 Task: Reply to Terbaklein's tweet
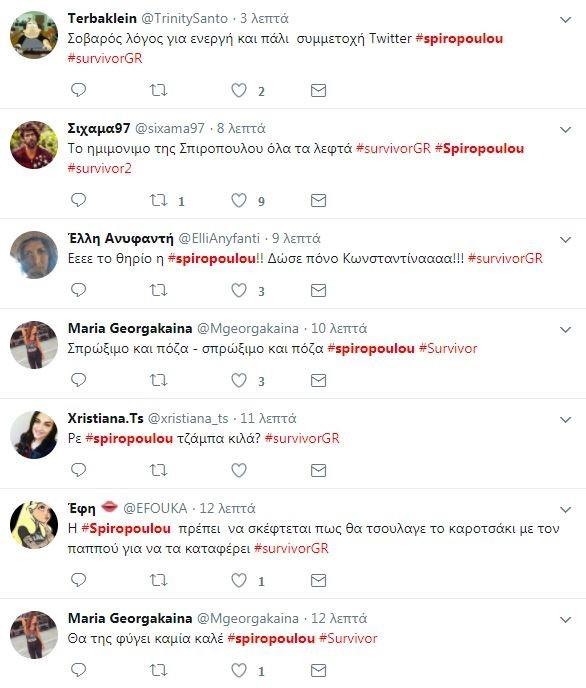78,90
